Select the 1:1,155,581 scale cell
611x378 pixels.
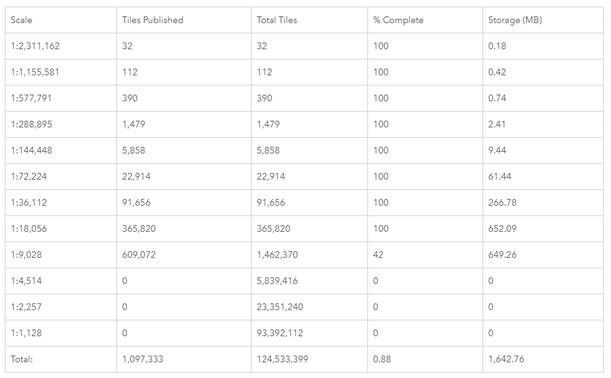pyautogui.click(x=61, y=72)
